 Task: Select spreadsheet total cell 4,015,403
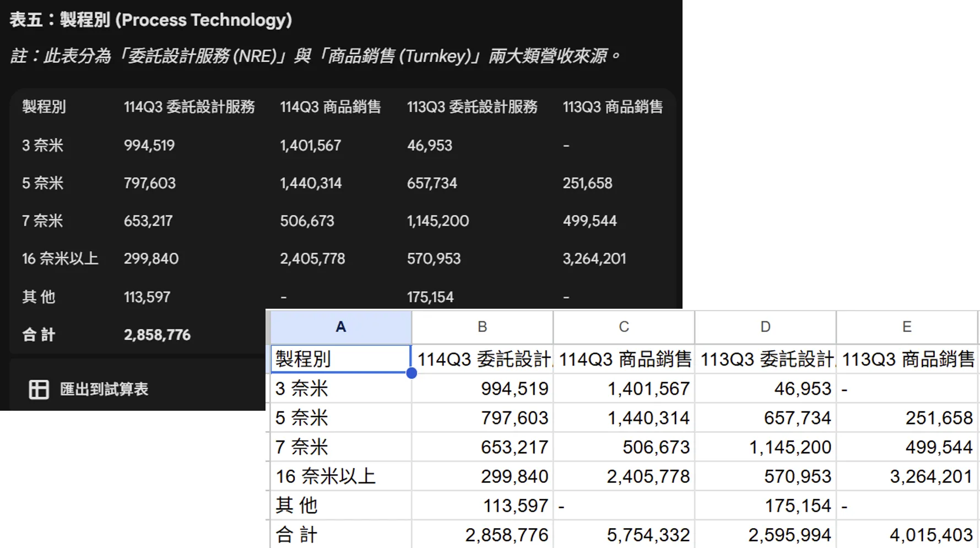(x=907, y=534)
